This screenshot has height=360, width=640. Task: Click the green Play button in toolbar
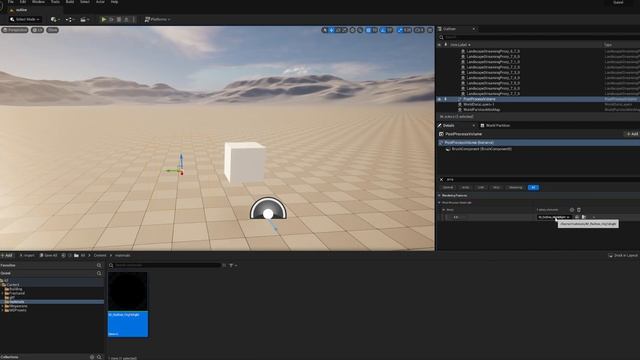[x=104, y=19]
